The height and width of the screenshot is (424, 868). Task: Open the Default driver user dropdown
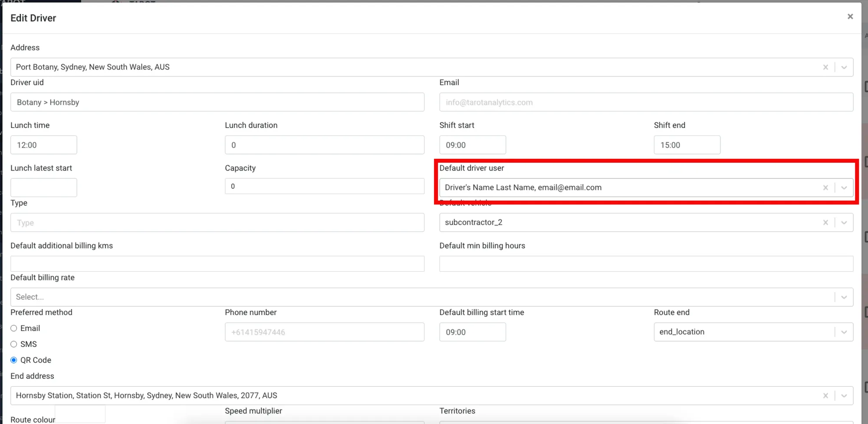[x=844, y=187]
